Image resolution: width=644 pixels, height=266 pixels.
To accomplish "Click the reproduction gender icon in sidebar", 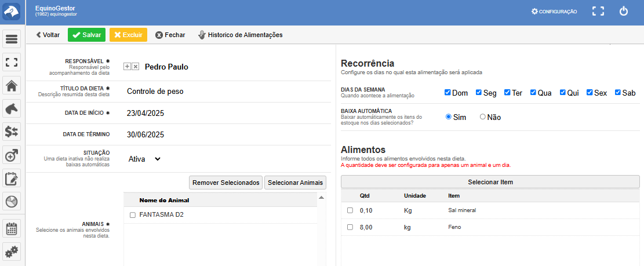I will pyautogui.click(x=12, y=155).
